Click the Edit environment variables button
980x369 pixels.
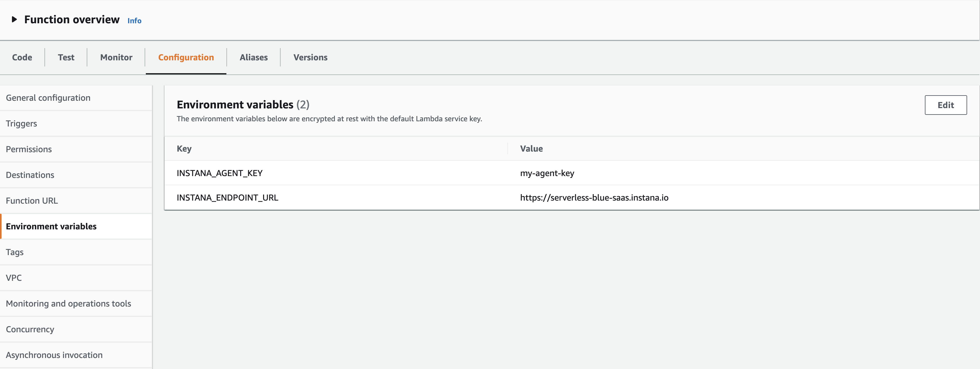point(946,105)
